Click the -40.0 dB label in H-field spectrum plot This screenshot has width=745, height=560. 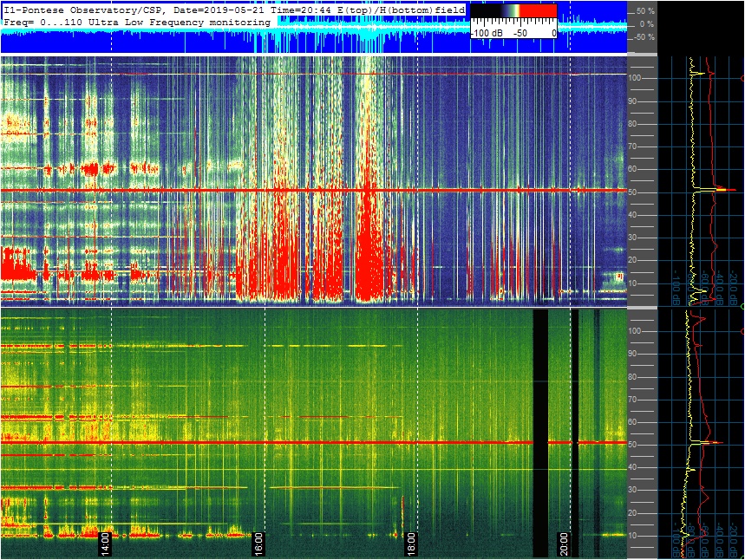719,539
